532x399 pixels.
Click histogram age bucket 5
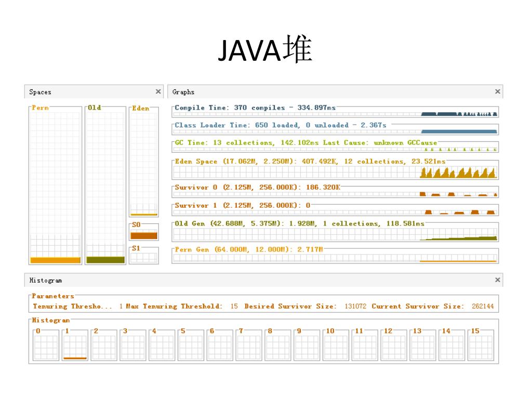click(191, 345)
